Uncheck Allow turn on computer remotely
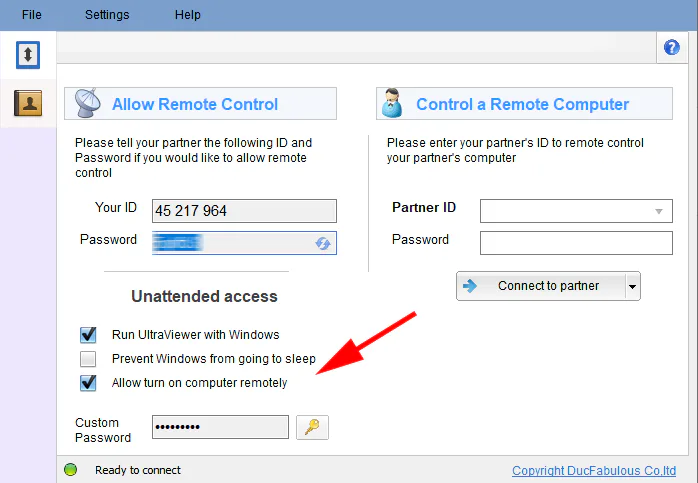This screenshot has width=698, height=483. coord(89,383)
